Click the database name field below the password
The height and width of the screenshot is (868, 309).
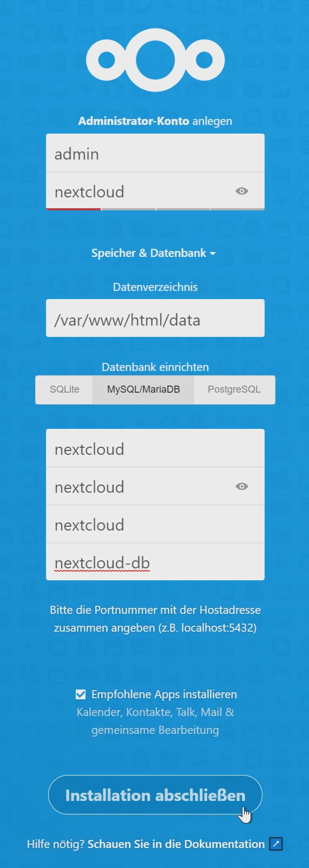(155, 524)
